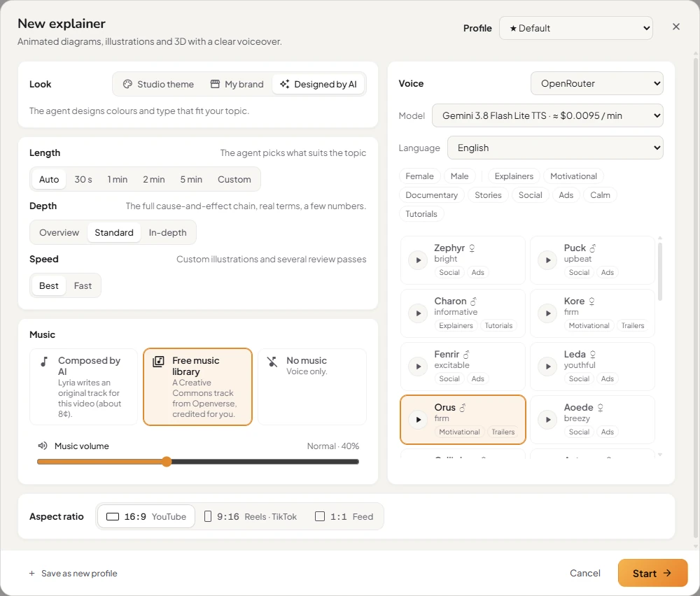Open the Profile dropdown
Image resolution: width=700 pixels, height=596 pixels.
(x=576, y=28)
